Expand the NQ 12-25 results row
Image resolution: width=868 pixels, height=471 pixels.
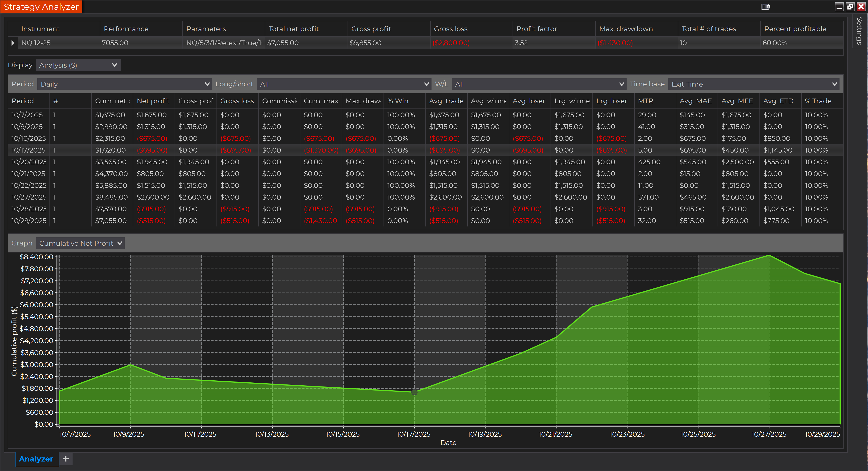(13, 42)
